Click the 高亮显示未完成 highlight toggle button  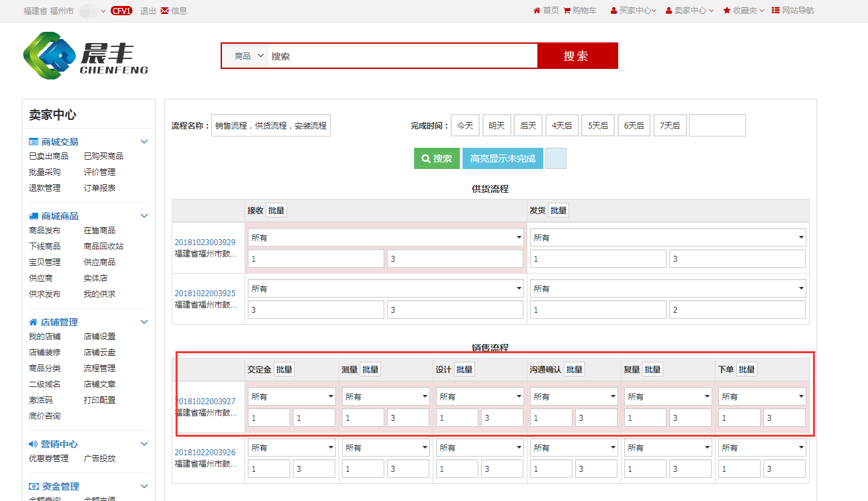[502, 158]
